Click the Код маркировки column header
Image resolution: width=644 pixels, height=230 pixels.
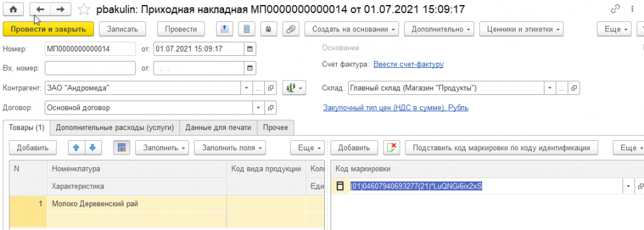(x=487, y=168)
